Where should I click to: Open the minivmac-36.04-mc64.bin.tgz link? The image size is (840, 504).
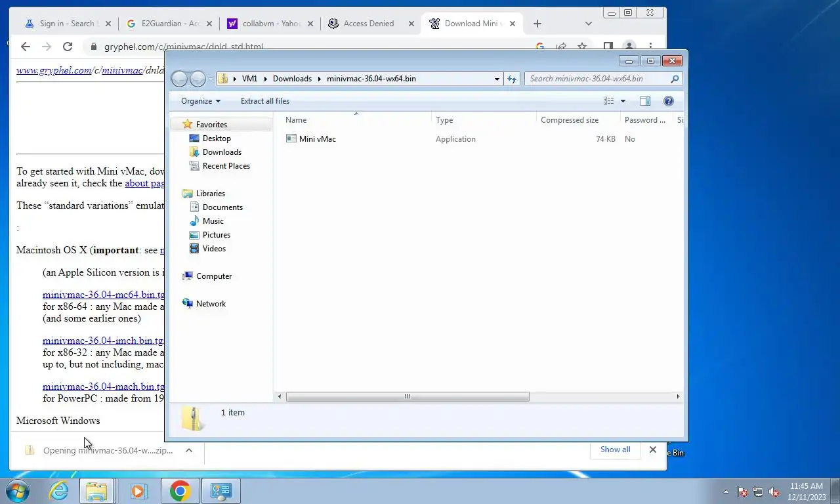[x=103, y=295]
